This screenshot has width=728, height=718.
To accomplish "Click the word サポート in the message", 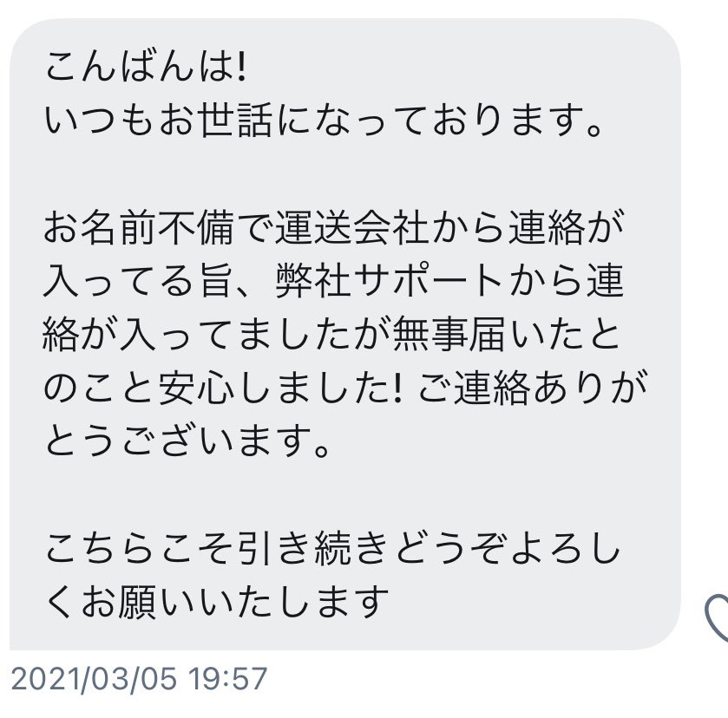I will pyautogui.click(x=429, y=281).
